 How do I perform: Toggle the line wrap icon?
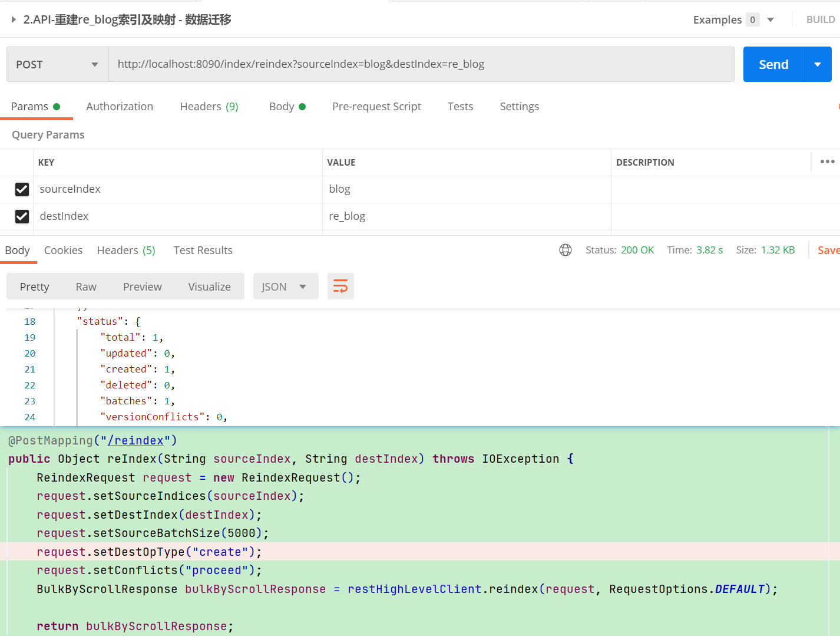tap(340, 286)
